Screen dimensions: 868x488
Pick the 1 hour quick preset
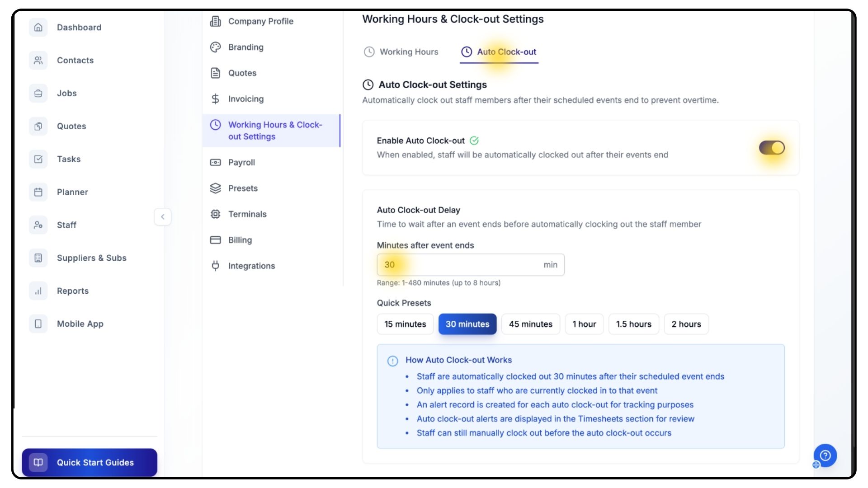(584, 324)
